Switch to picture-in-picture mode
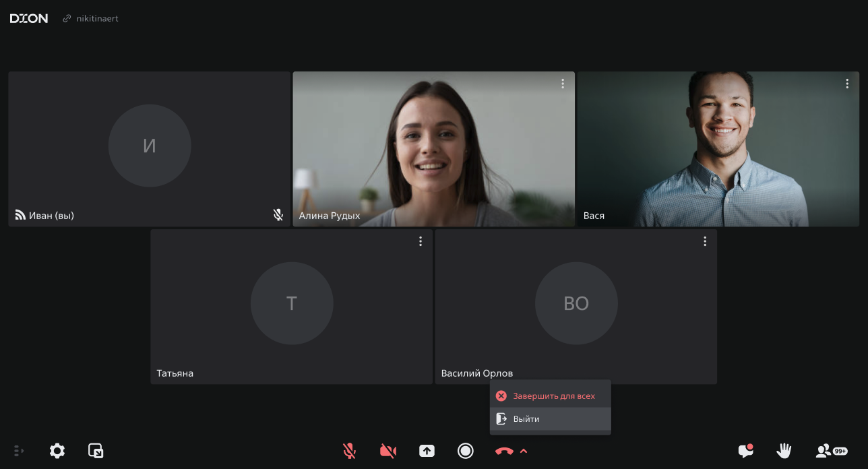The image size is (868, 469). (96, 451)
